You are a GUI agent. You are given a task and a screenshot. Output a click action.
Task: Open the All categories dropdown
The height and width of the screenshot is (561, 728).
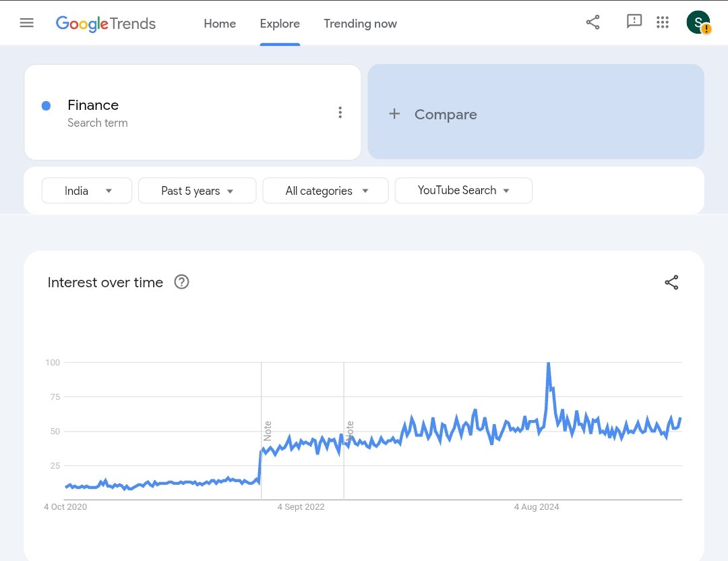(326, 190)
